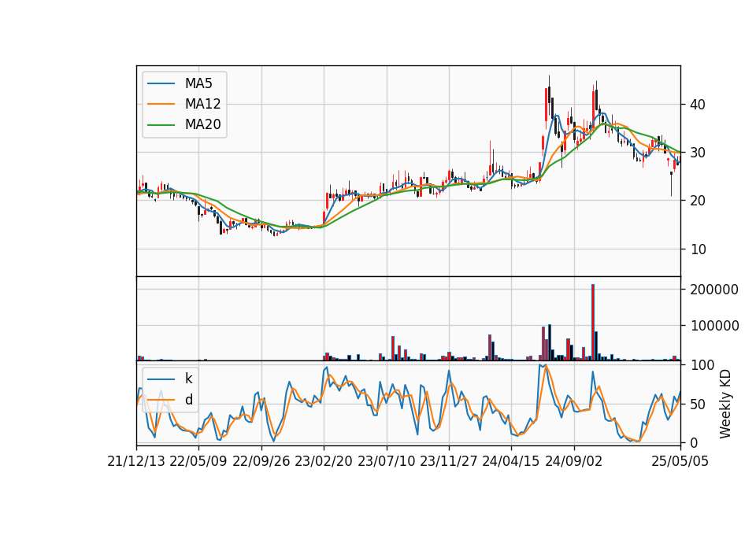Click the MA5 legend label

[x=198, y=83]
